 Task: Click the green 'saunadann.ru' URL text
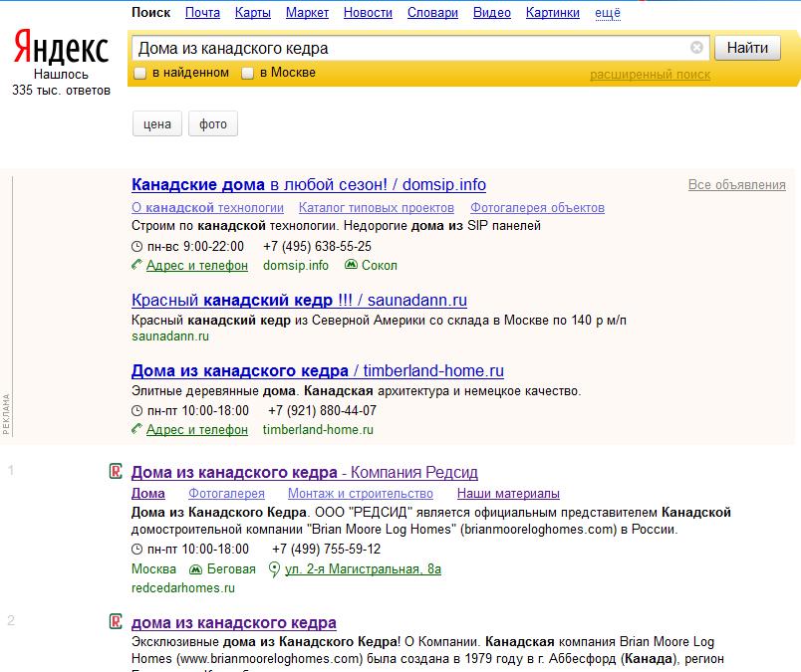tap(170, 336)
